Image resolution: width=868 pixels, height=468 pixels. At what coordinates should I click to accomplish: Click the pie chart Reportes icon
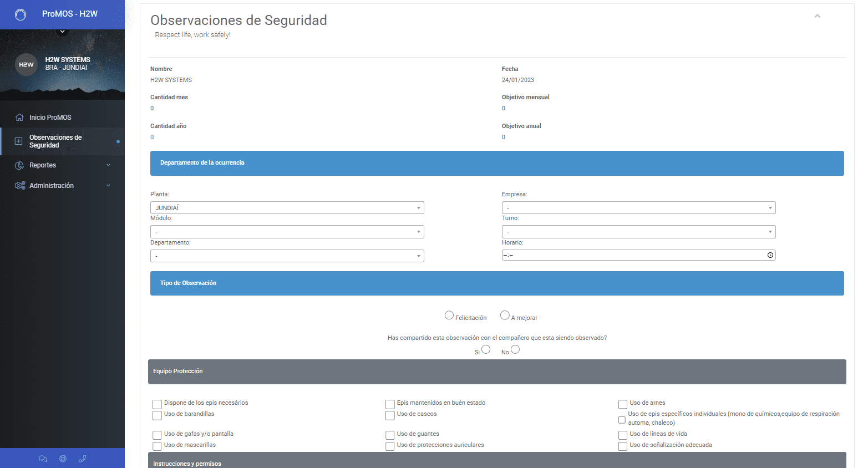(x=19, y=165)
